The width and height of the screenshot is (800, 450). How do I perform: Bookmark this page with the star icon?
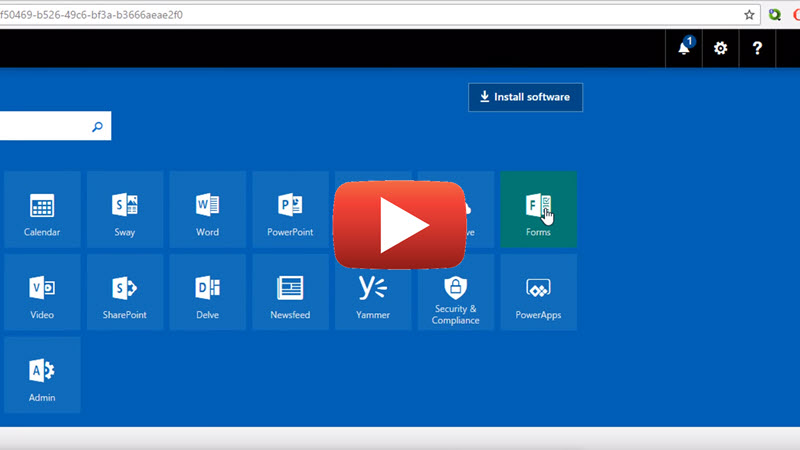click(x=749, y=15)
